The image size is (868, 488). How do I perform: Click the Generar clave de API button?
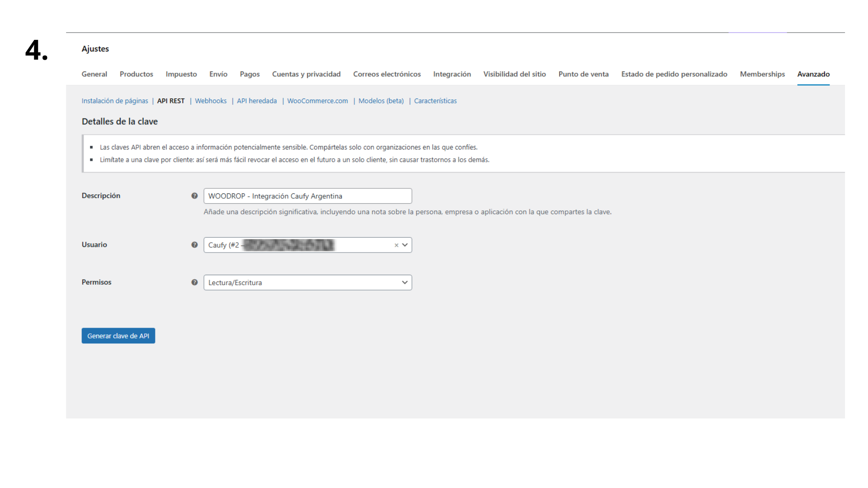click(118, 336)
